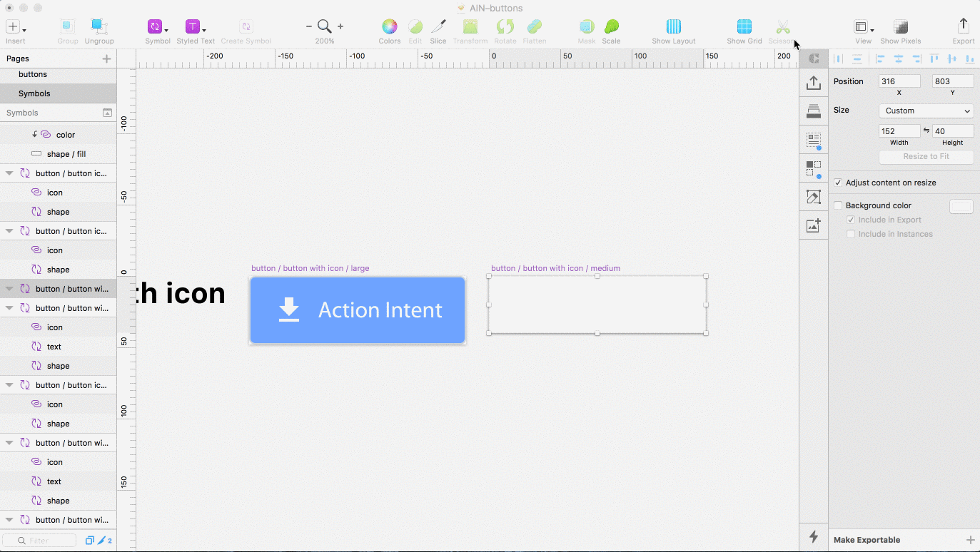980x552 pixels.
Task: Click the Height field
Action: [x=953, y=131]
